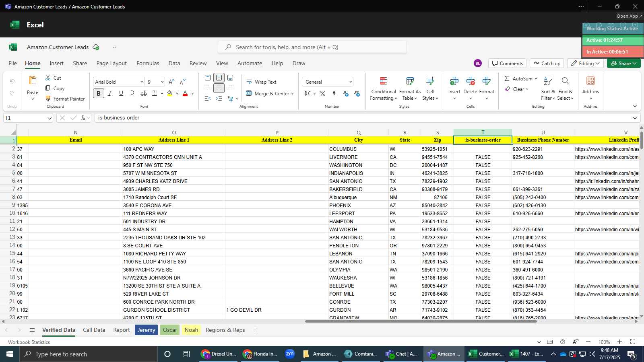Toggle Bold formatting button
This screenshot has width=644, height=362.
99,93
